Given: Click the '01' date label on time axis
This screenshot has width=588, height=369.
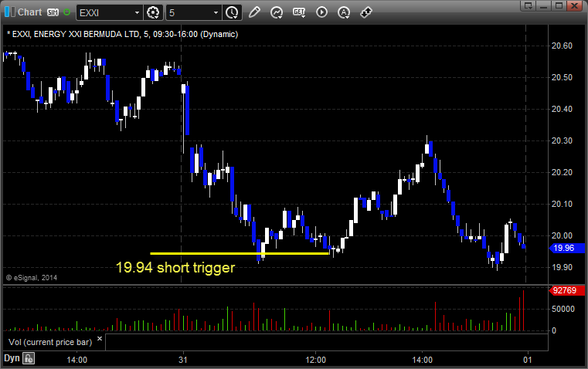Looking at the screenshot, I should 528,360.
